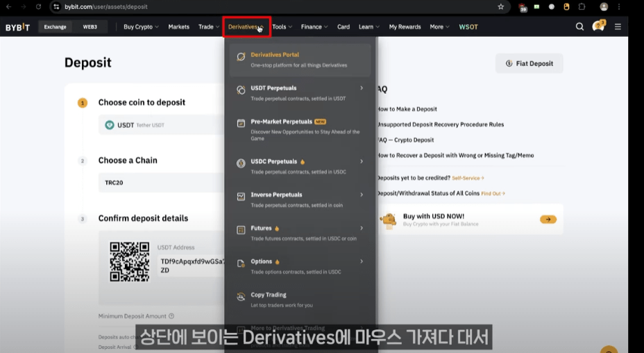Image resolution: width=644 pixels, height=353 pixels.
Task: Expand Inverse Perpetuals submenu arrow
Action: pyautogui.click(x=362, y=195)
